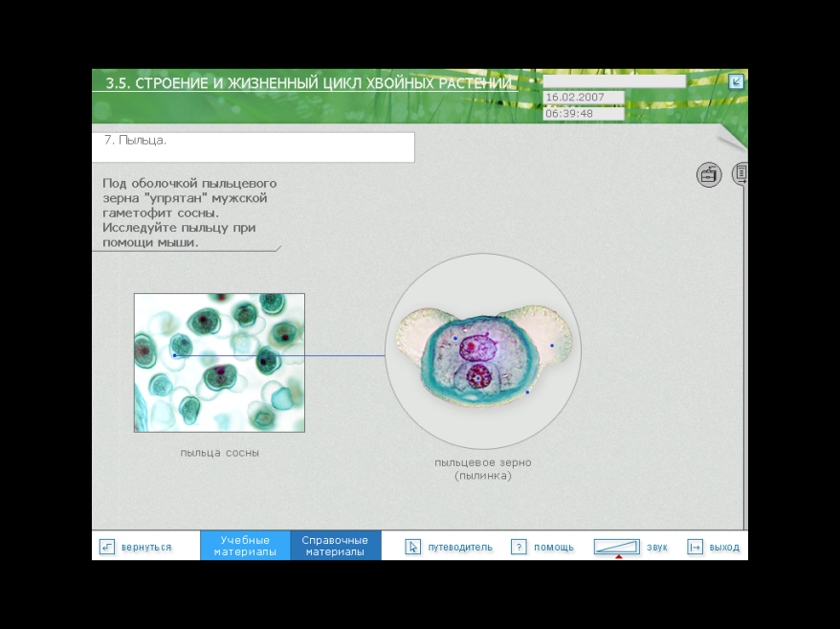Adjust the звук volume slider
840x629 pixels.
(617, 547)
